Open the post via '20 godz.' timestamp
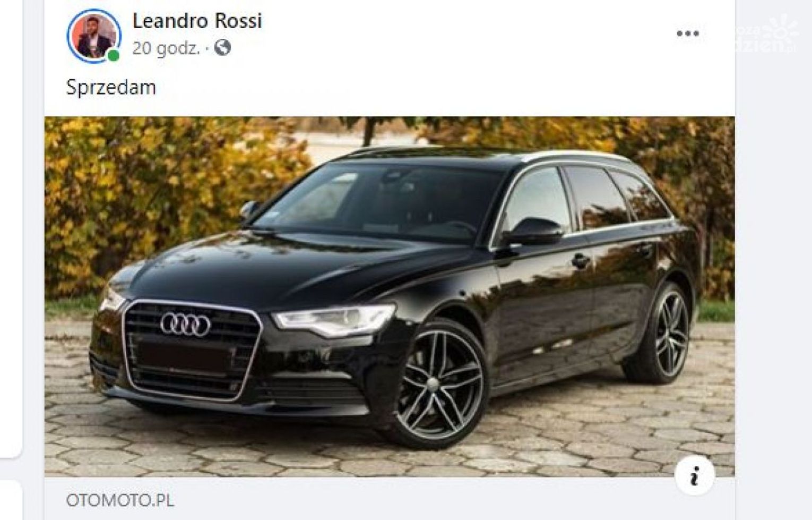This screenshot has width=812, height=520. [x=166, y=49]
